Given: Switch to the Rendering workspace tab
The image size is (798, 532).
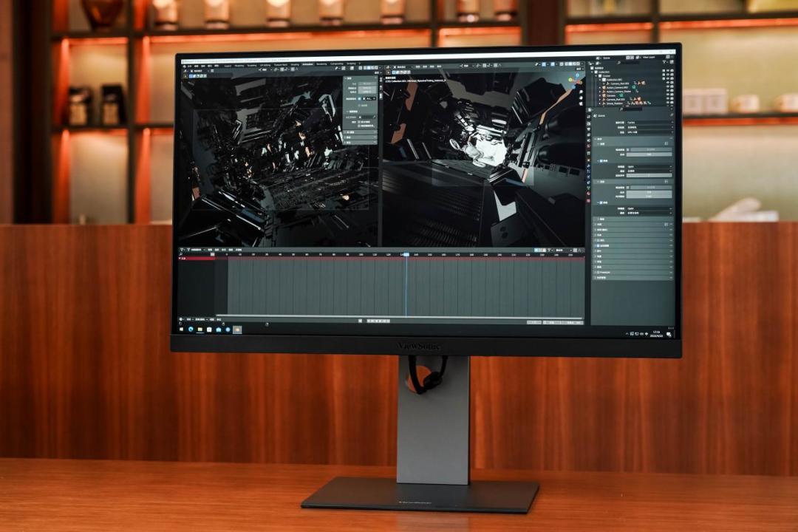Looking at the screenshot, I should coord(321,64).
